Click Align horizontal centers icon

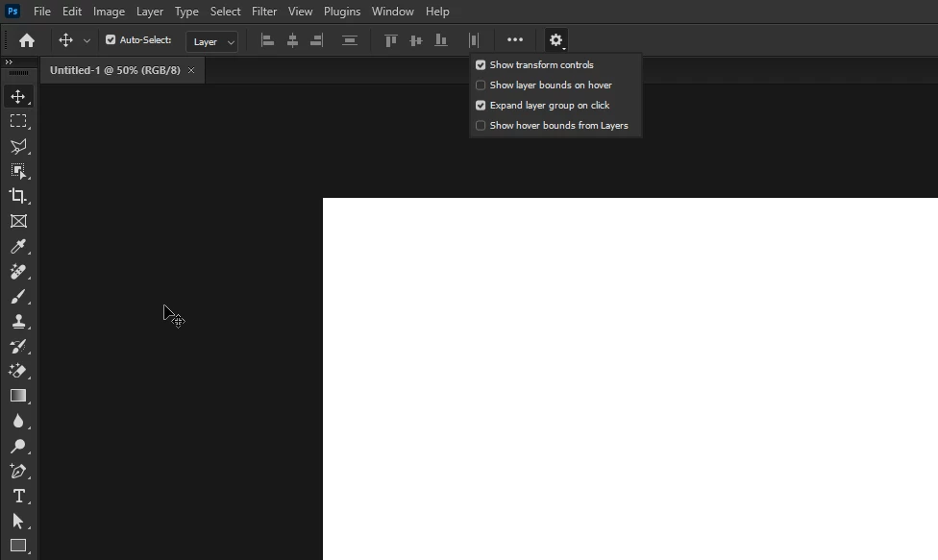tap(292, 40)
